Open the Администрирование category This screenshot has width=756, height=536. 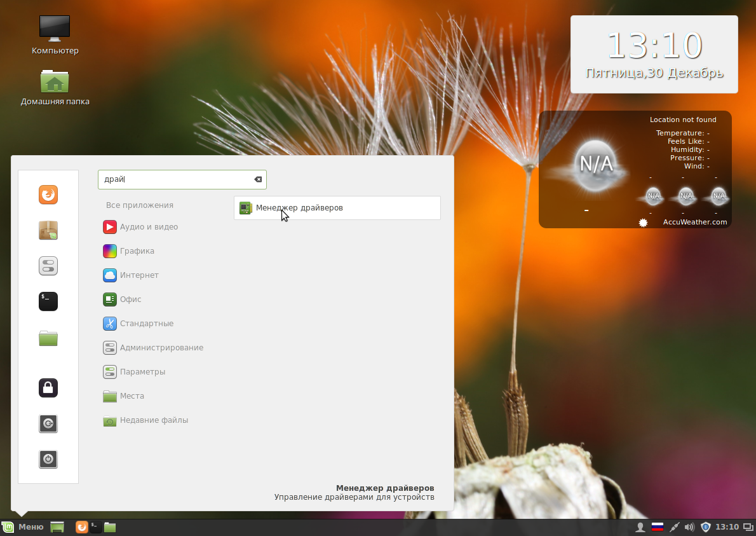161,347
